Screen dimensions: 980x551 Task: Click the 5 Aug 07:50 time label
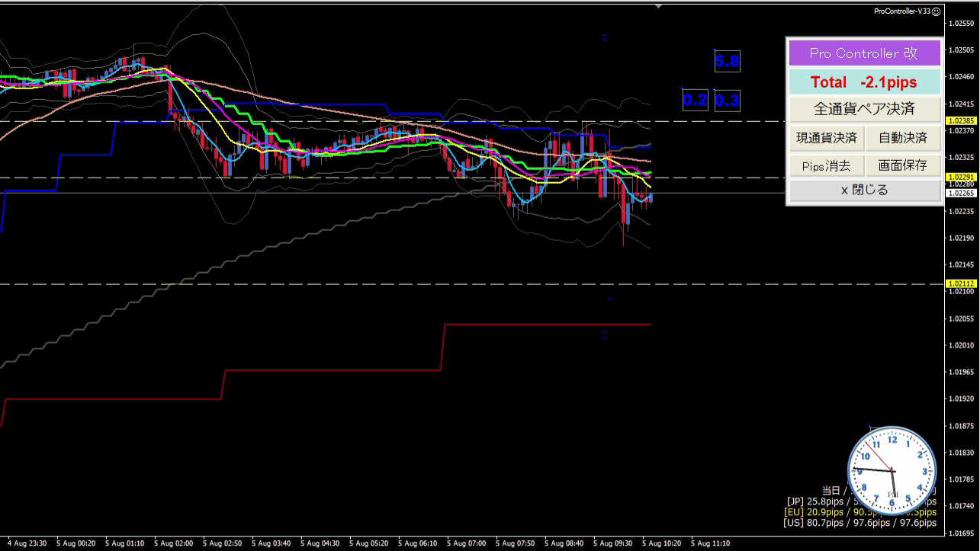click(x=515, y=544)
